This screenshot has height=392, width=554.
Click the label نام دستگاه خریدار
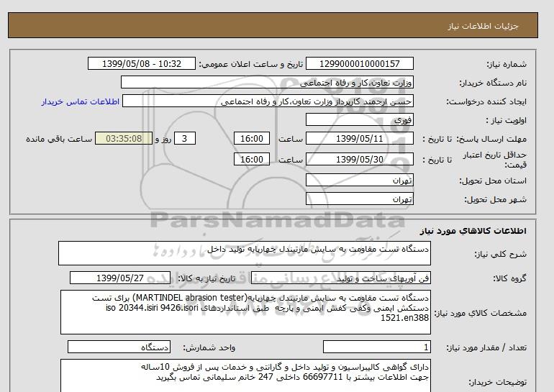[493, 83]
